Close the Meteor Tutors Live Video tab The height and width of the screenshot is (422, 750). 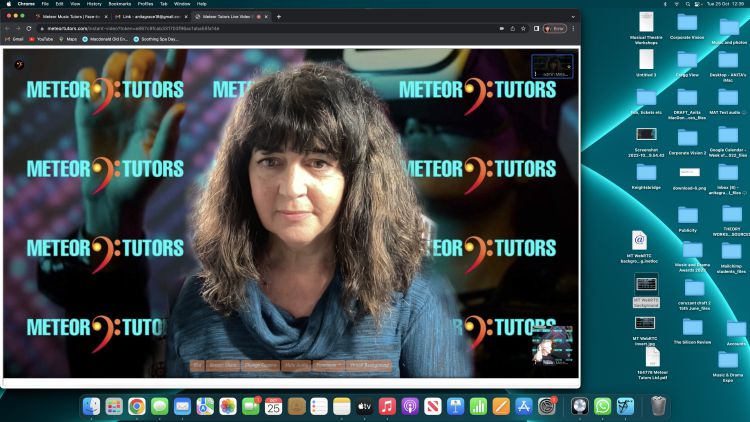click(266, 17)
